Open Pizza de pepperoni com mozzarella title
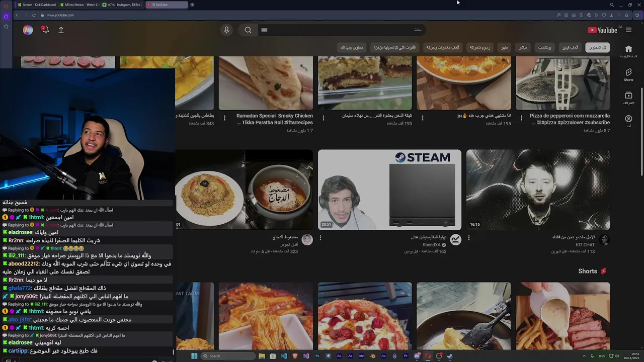Screen dimensions: 644x362 (x=570, y=119)
